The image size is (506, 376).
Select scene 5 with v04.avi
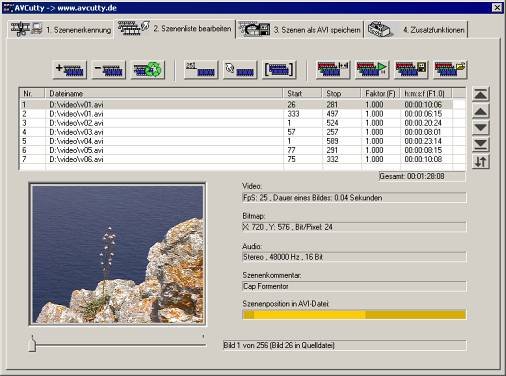click(x=242, y=141)
